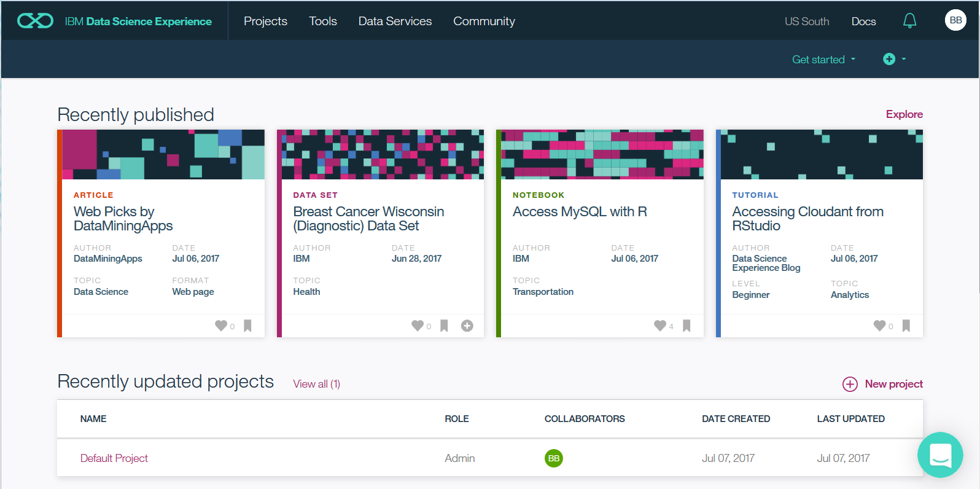Add Breast Cancer Wisconsin data set with plus icon
Viewport: 980px width, 489px height.
click(x=467, y=326)
